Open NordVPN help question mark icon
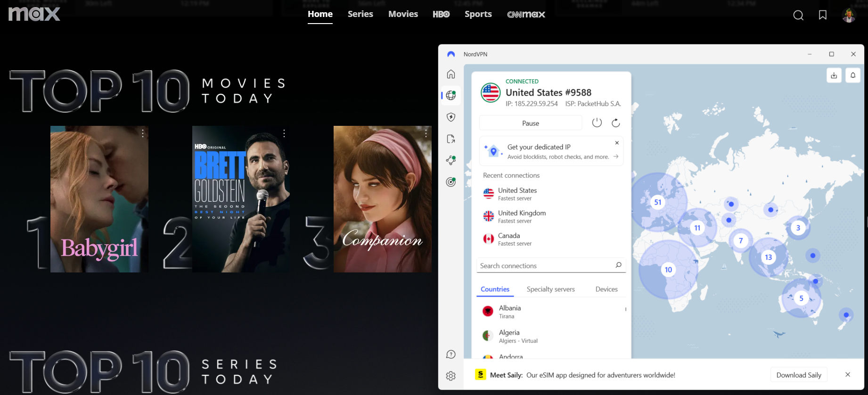Image resolution: width=868 pixels, height=395 pixels. click(451, 354)
